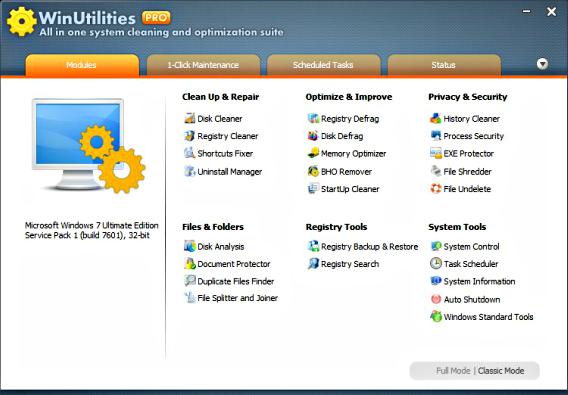Go to the Scheduled Tasks tab
This screenshot has height=395, width=568.
click(x=323, y=65)
